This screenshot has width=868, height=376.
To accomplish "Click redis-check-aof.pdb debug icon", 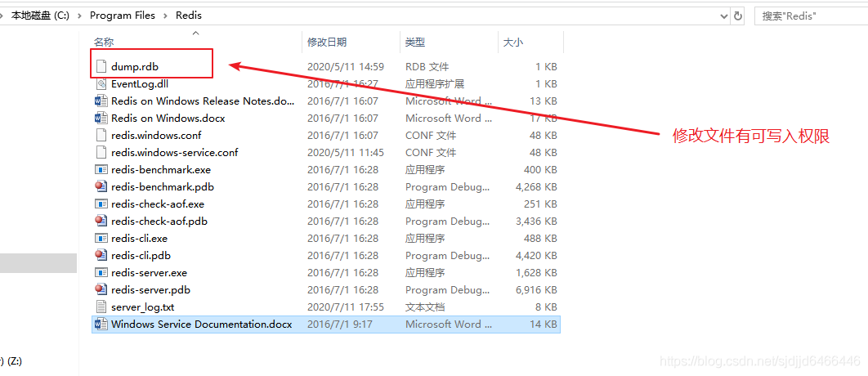I will pos(101,221).
